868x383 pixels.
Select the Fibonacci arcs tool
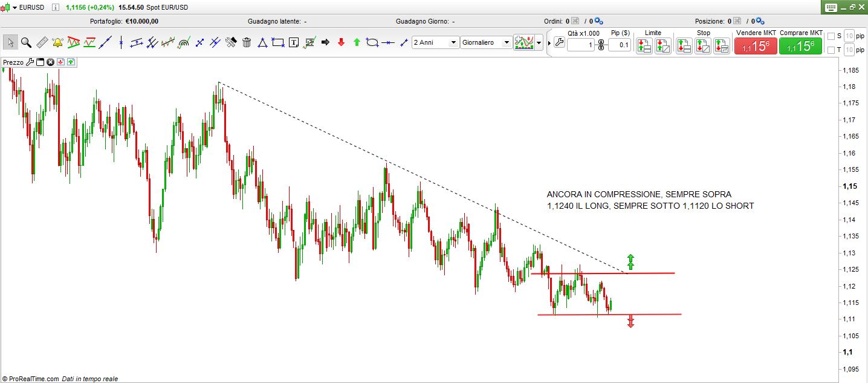click(x=184, y=42)
